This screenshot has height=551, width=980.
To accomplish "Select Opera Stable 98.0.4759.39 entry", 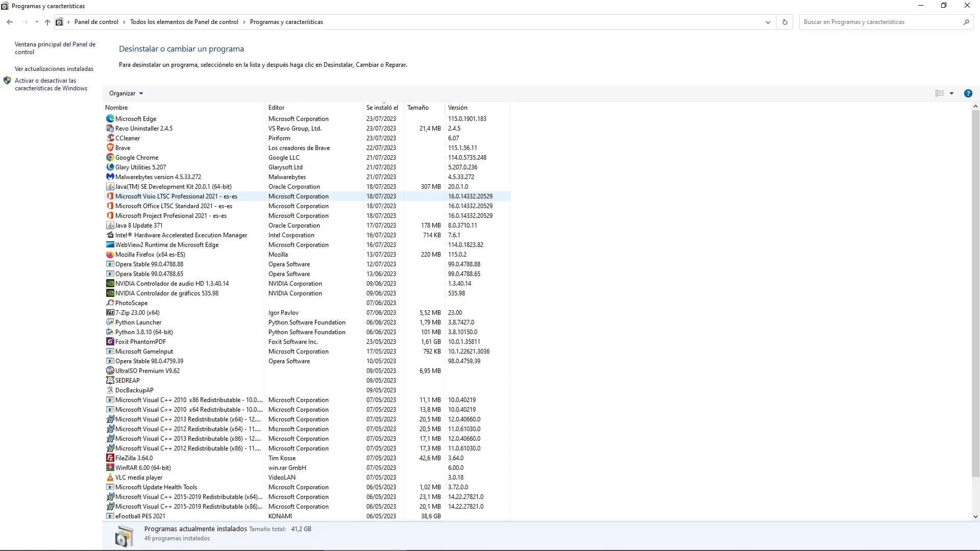I will [x=306, y=361].
